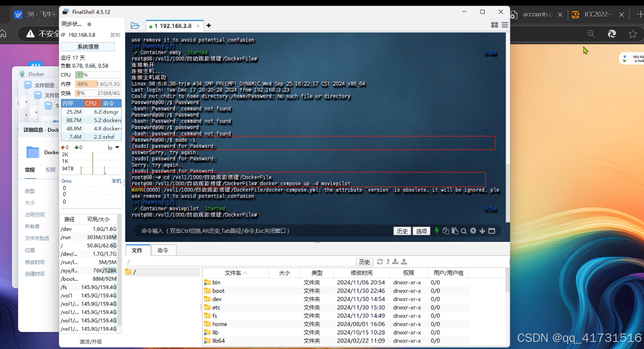Click 本机 in ping latency panel

click(116, 181)
